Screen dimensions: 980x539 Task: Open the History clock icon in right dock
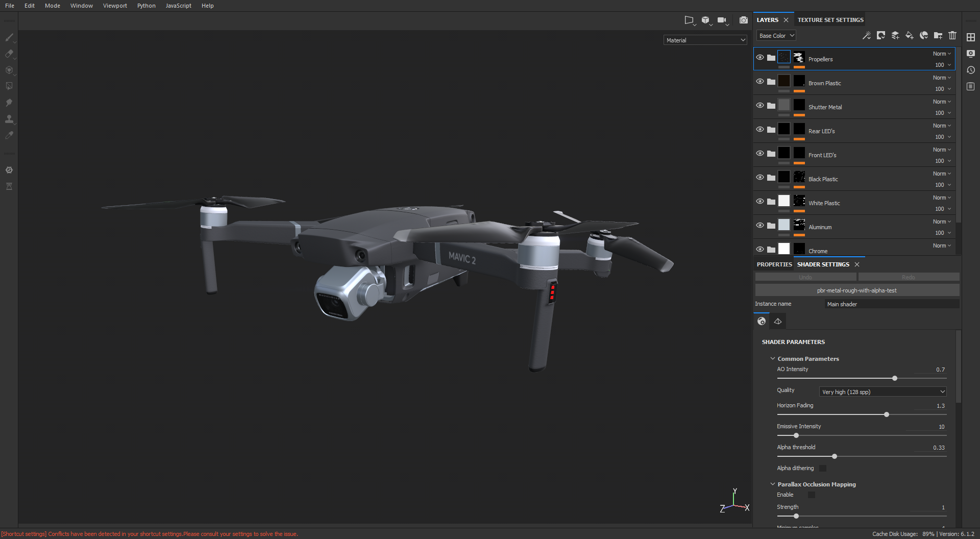[x=971, y=70]
